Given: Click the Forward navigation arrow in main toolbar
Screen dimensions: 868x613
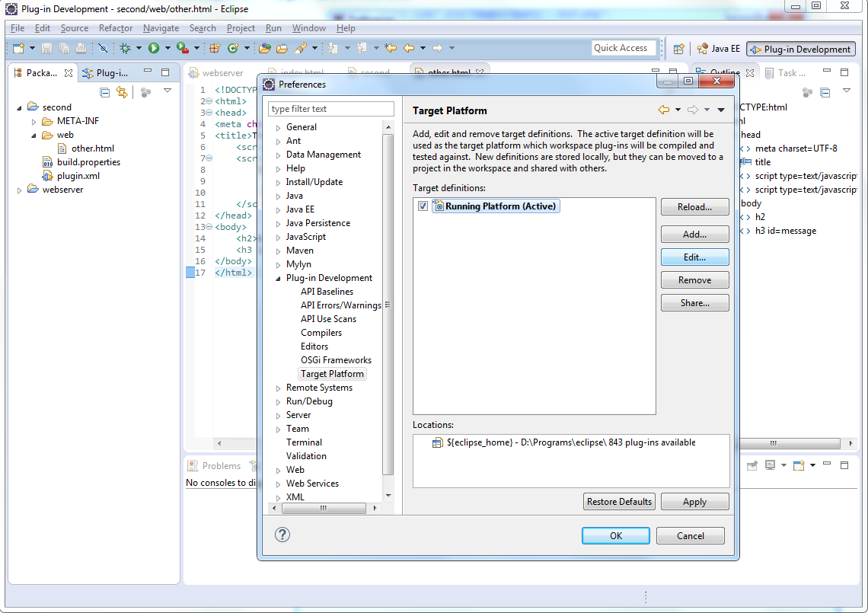Looking at the screenshot, I should [438, 48].
